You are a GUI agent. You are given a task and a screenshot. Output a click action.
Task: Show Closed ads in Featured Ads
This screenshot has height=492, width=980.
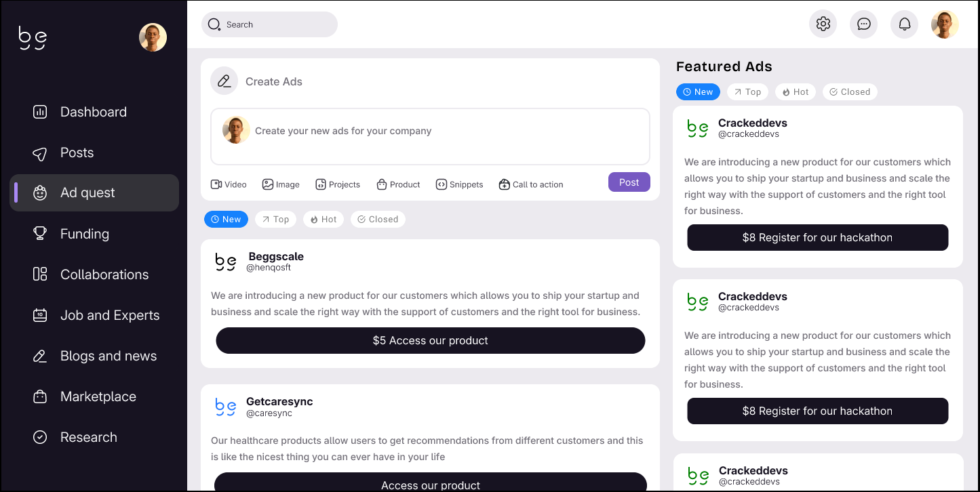click(x=850, y=91)
